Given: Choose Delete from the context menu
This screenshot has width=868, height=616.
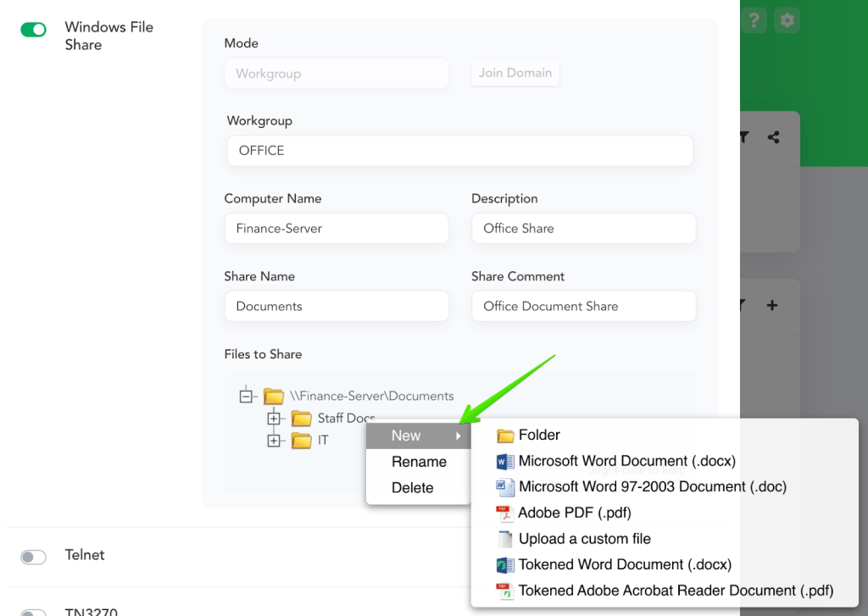Looking at the screenshot, I should pos(413,488).
